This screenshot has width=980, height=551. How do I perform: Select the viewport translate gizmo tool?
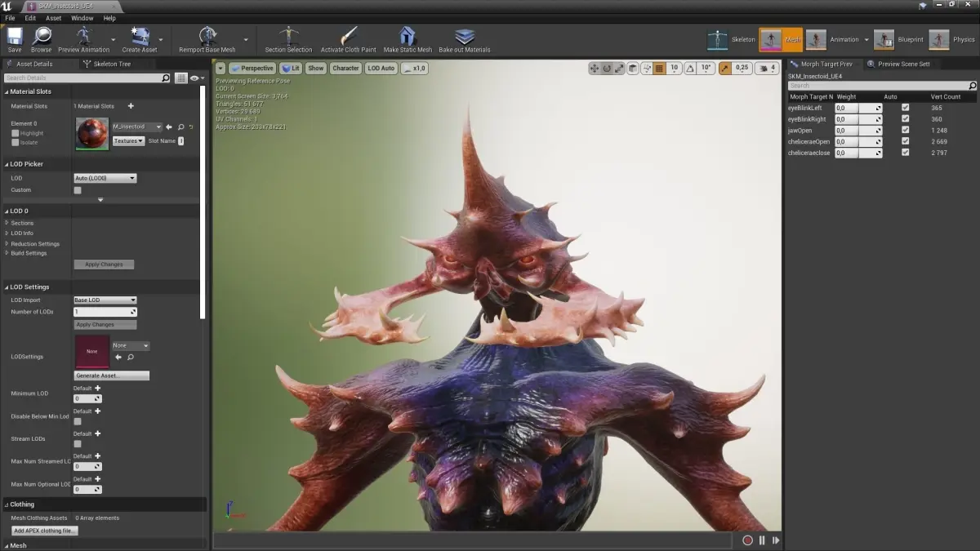(x=595, y=69)
